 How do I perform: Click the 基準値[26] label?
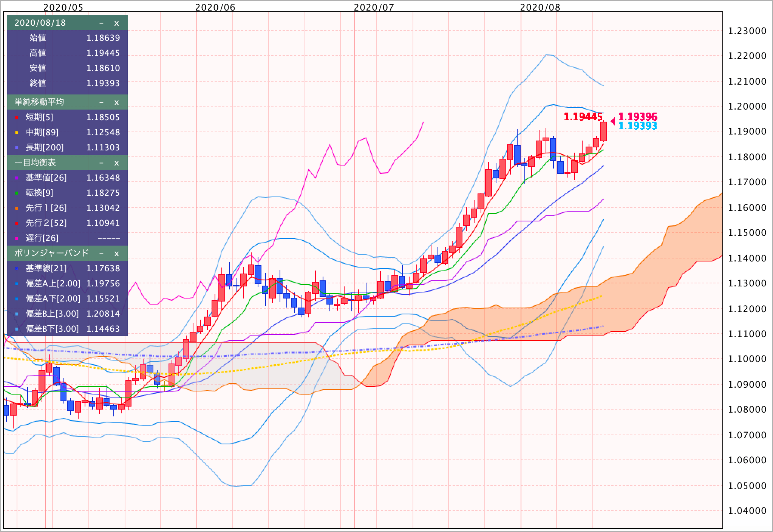click(x=46, y=178)
